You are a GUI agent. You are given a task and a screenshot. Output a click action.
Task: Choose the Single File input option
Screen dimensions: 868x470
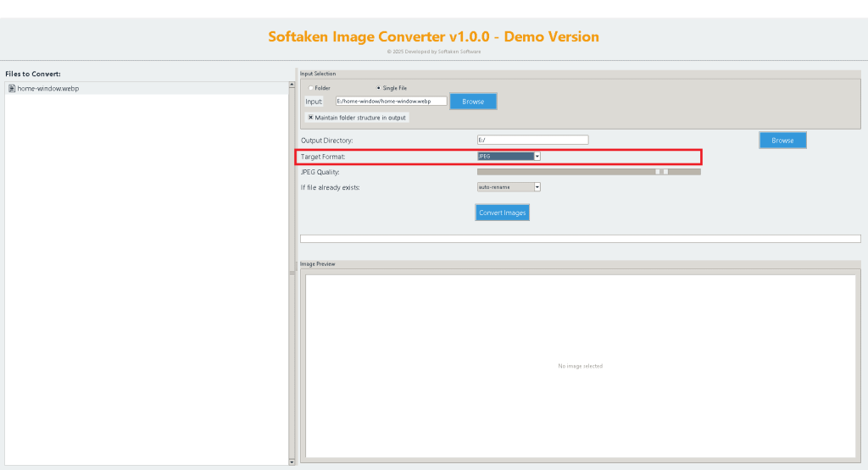[x=378, y=88]
